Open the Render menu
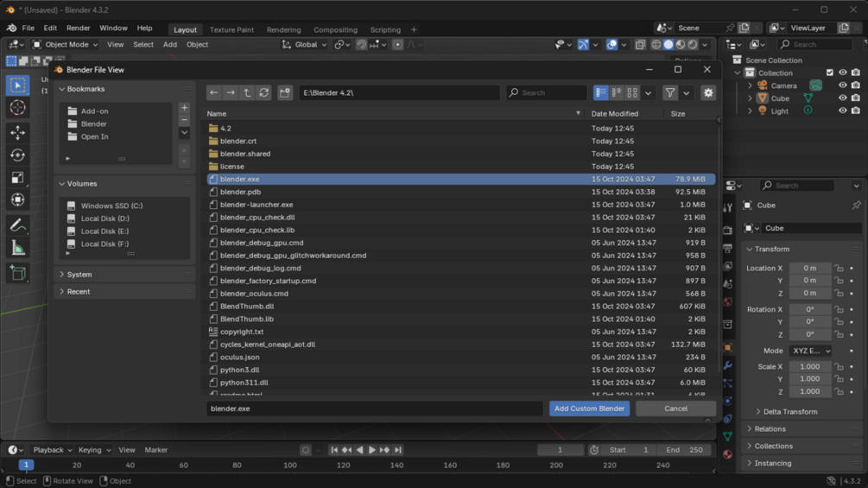The width and height of the screenshot is (868, 488). pyautogui.click(x=78, y=28)
